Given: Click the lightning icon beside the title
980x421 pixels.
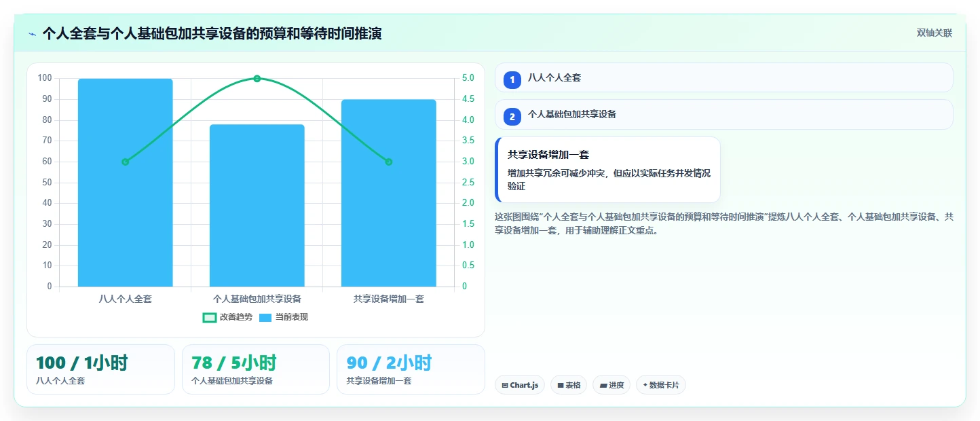Looking at the screenshot, I should click(32, 33).
